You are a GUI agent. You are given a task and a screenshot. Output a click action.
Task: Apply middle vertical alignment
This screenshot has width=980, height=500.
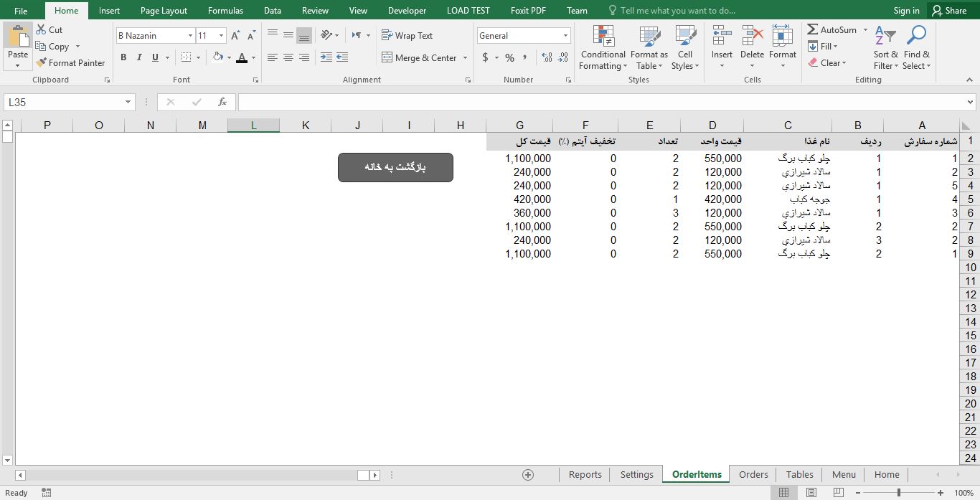click(288, 35)
